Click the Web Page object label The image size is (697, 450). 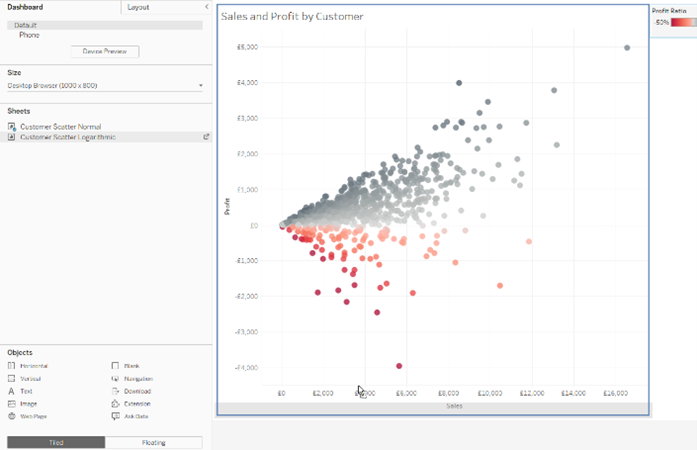point(33,417)
